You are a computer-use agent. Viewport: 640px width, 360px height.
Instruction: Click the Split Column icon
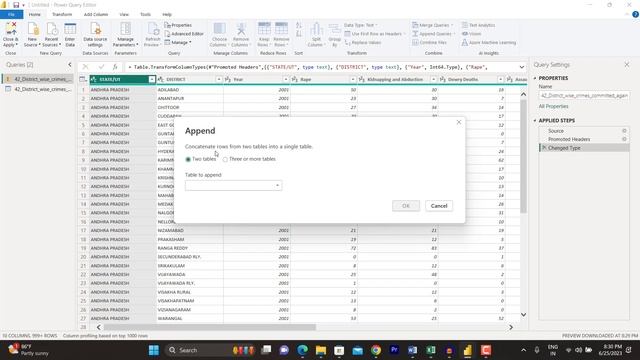point(316,34)
